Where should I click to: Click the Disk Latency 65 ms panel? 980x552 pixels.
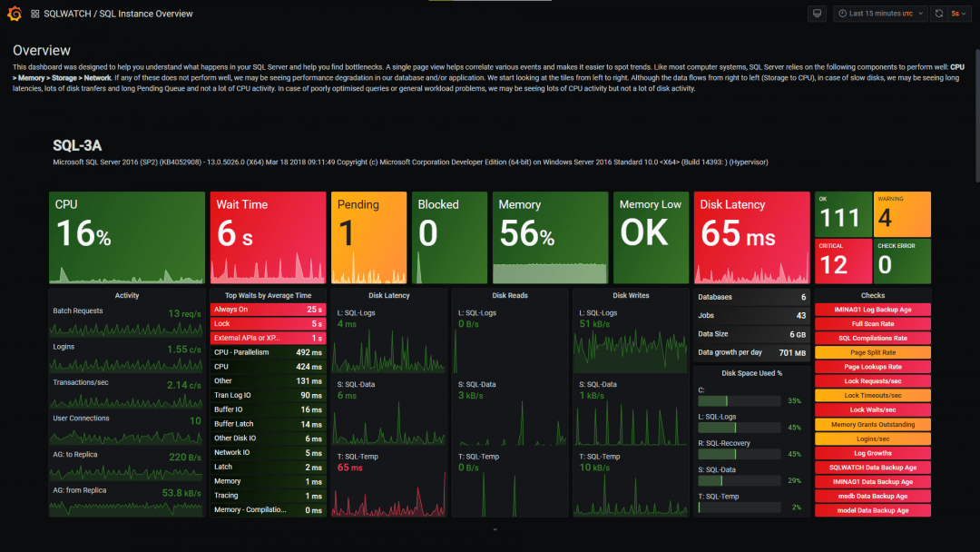pos(751,236)
